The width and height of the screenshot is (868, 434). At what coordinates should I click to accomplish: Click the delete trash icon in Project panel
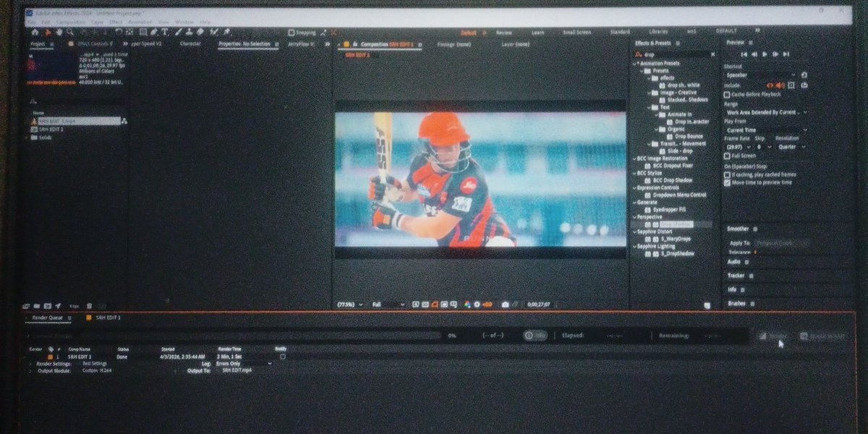point(89,306)
